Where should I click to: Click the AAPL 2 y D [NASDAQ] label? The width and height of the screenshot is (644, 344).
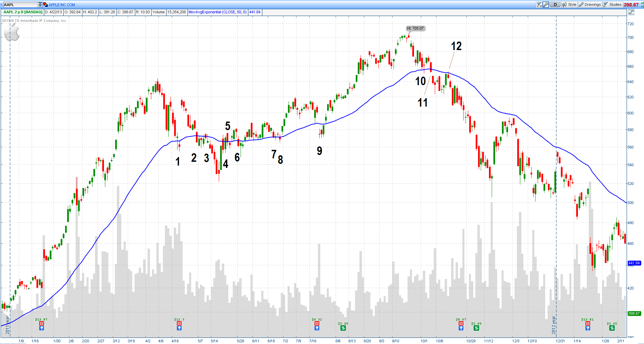[23, 12]
